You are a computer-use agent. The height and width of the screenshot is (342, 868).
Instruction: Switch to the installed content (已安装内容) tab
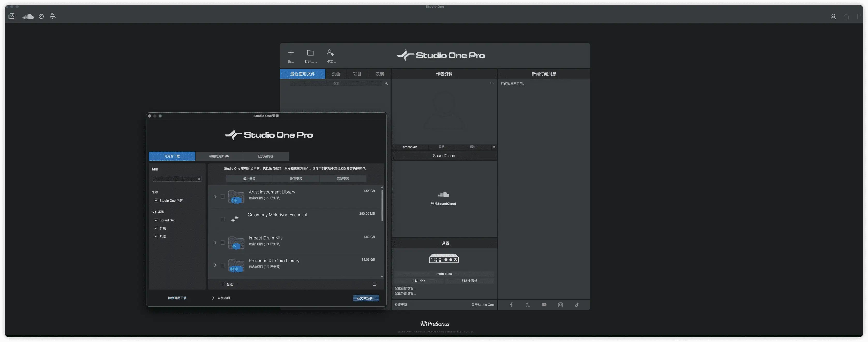[x=265, y=156]
